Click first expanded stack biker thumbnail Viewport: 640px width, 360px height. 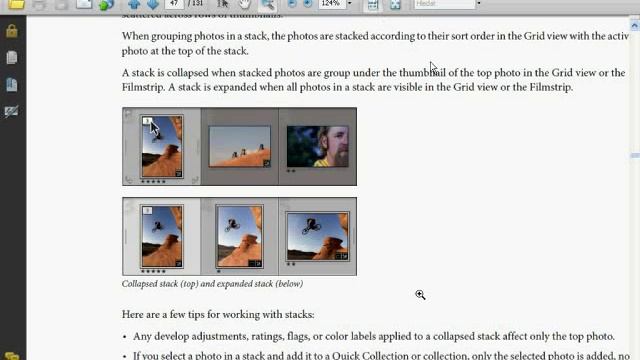point(162,237)
